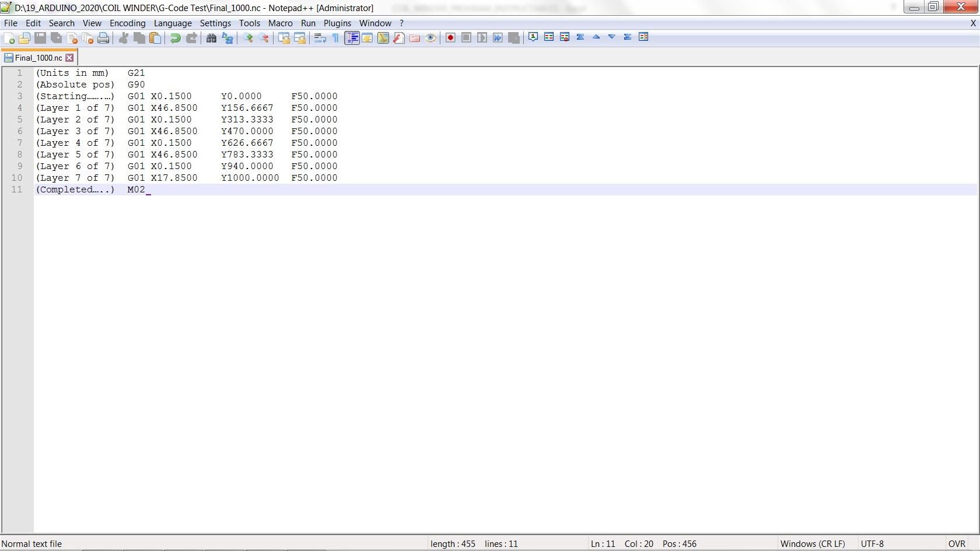The height and width of the screenshot is (551, 980).
Task: Start macro recording with the red dot
Action: click(x=450, y=38)
